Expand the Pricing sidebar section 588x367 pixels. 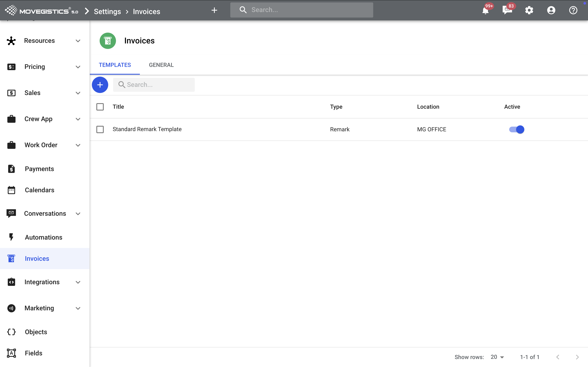78,67
